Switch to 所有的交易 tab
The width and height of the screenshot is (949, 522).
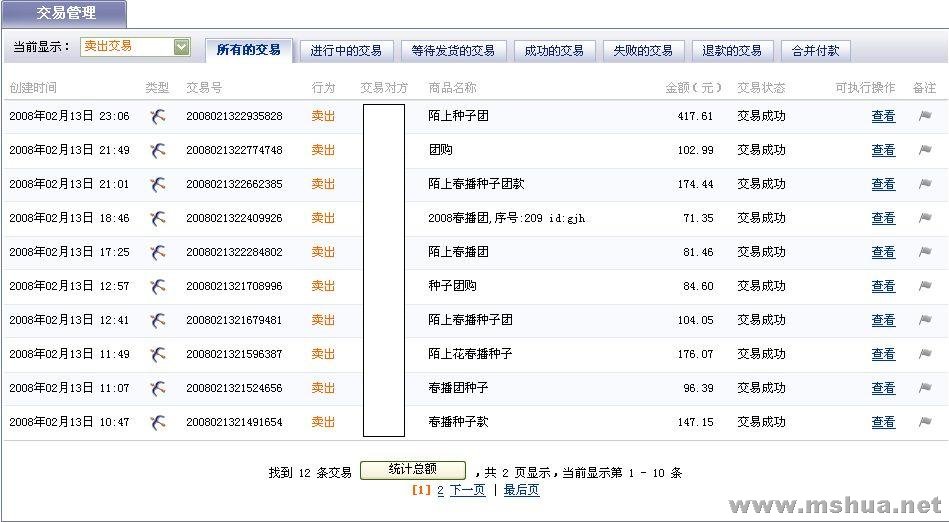[248, 50]
